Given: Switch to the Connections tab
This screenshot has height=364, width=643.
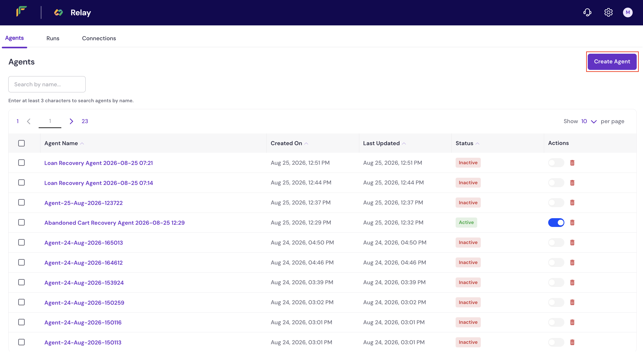Looking at the screenshot, I should click(x=99, y=38).
